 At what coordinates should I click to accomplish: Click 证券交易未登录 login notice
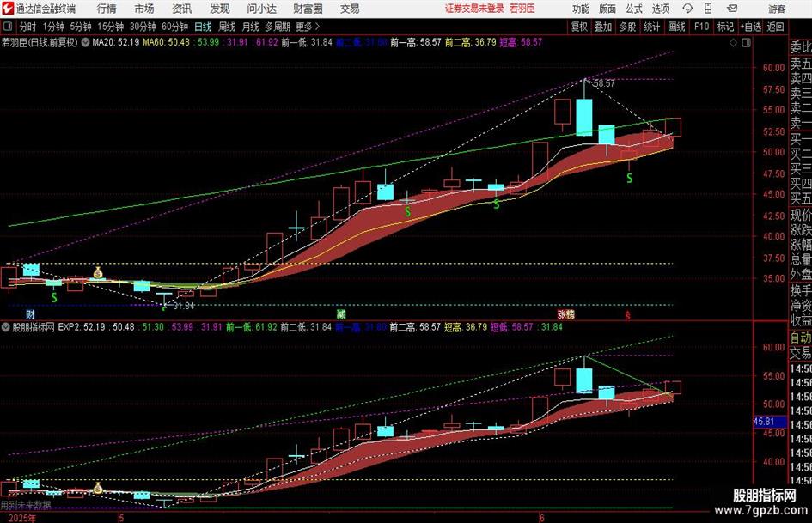pyautogui.click(x=474, y=9)
